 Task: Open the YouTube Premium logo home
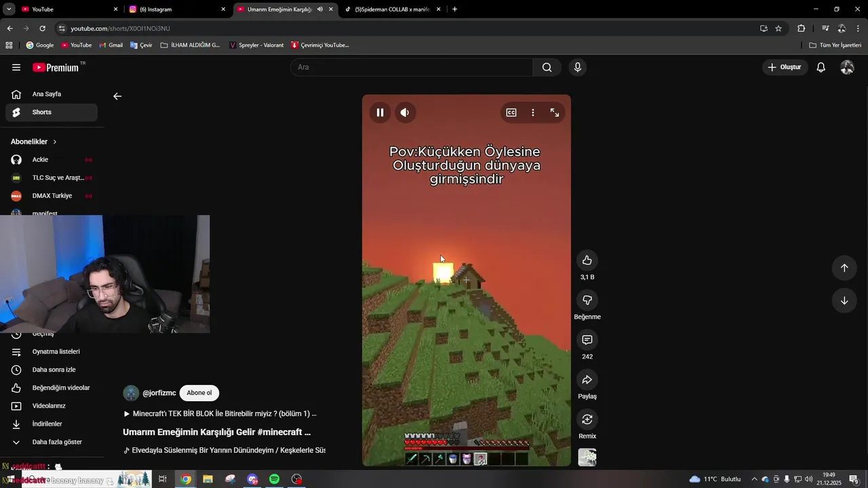[56, 67]
